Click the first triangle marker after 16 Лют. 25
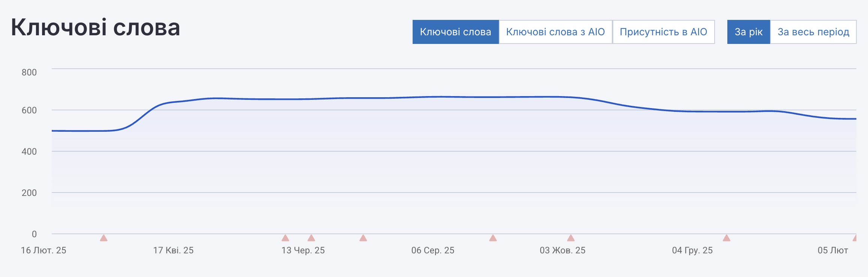The image size is (868, 277). coord(104,238)
